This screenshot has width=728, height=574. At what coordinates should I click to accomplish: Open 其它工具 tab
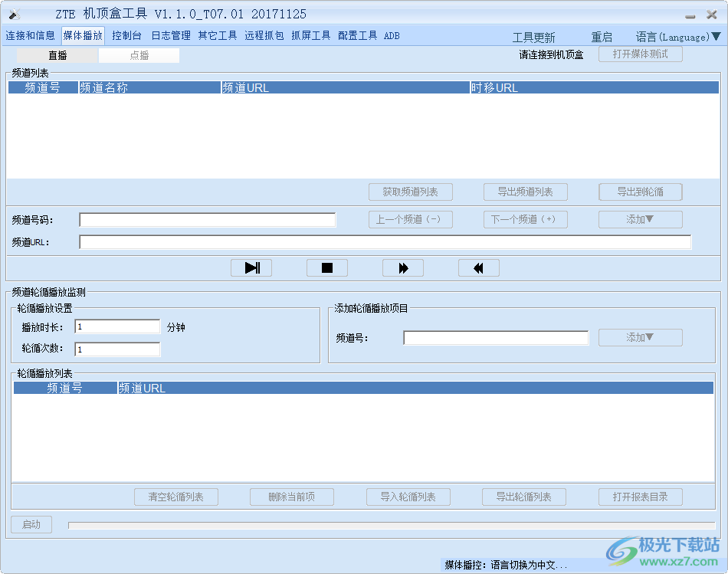(218, 35)
